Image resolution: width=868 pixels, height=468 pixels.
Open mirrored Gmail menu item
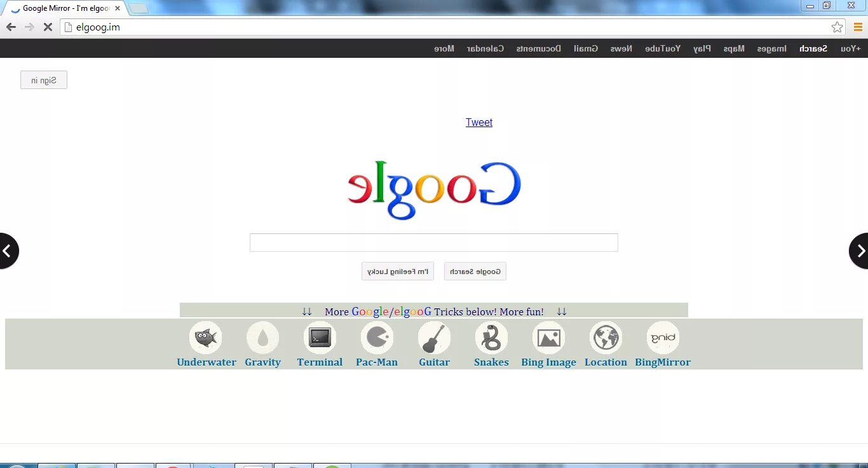pyautogui.click(x=586, y=48)
